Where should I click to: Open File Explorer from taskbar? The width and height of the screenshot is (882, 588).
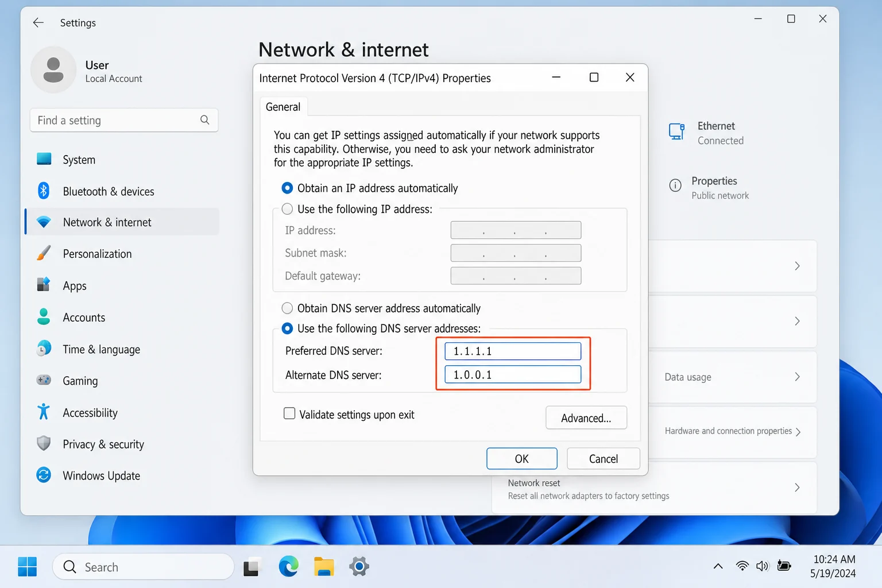pyautogui.click(x=324, y=567)
